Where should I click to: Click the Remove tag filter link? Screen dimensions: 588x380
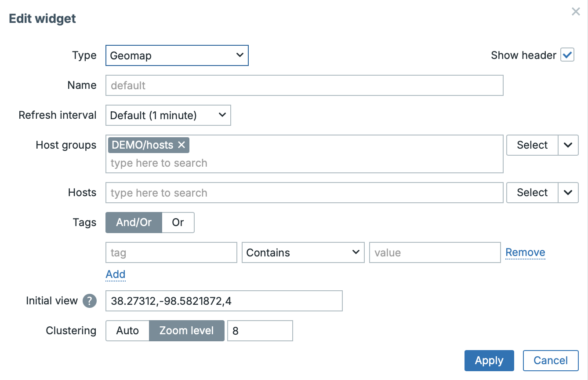pos(525,252)
